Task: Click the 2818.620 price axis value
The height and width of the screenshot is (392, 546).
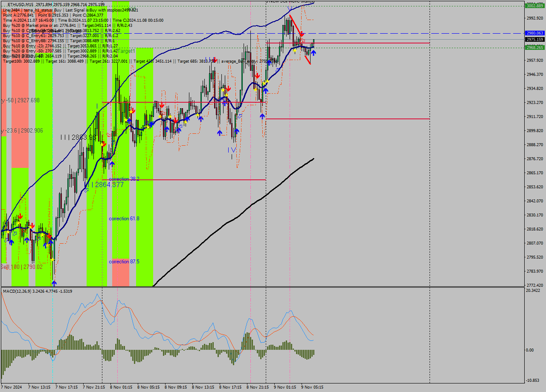Action: click(x=535, y=229)
